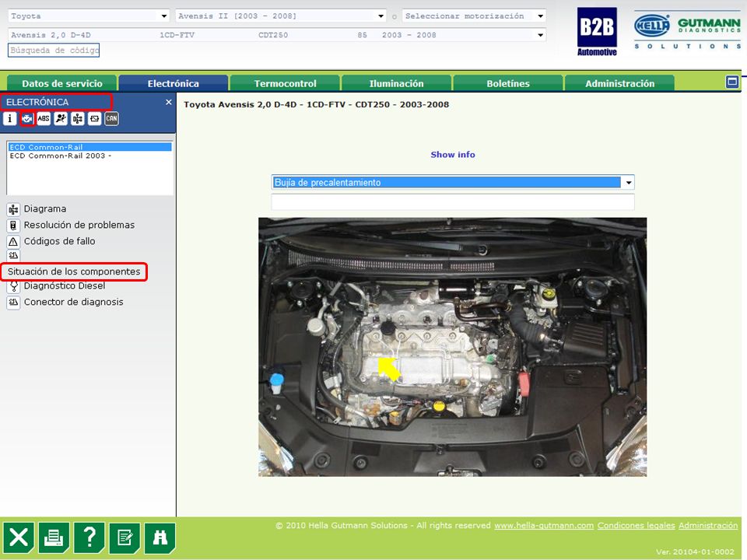Screen dimensions: 747x560
Task: Click the binoculars search icon
Action: pyautogui.click(x=160, y=538)
